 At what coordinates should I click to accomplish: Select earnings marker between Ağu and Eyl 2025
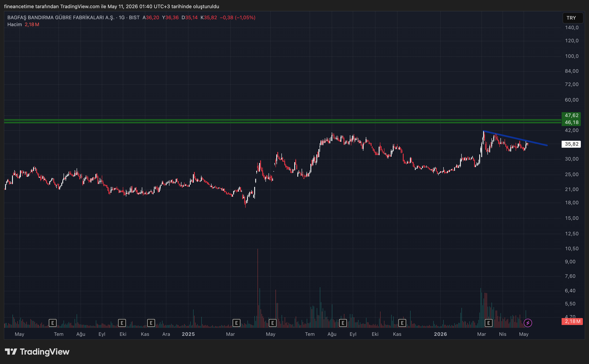[x=343, y=323]
